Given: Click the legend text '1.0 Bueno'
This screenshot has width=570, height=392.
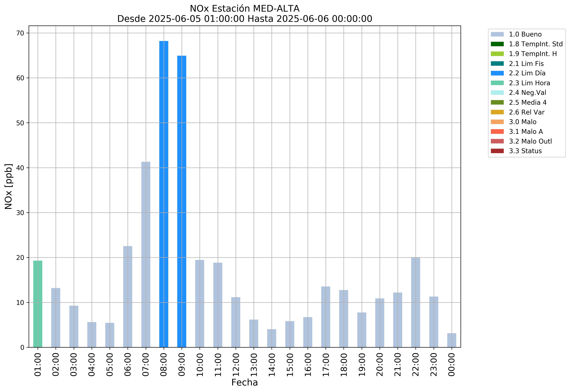Looking at the screenshot, I should (525, 34).
